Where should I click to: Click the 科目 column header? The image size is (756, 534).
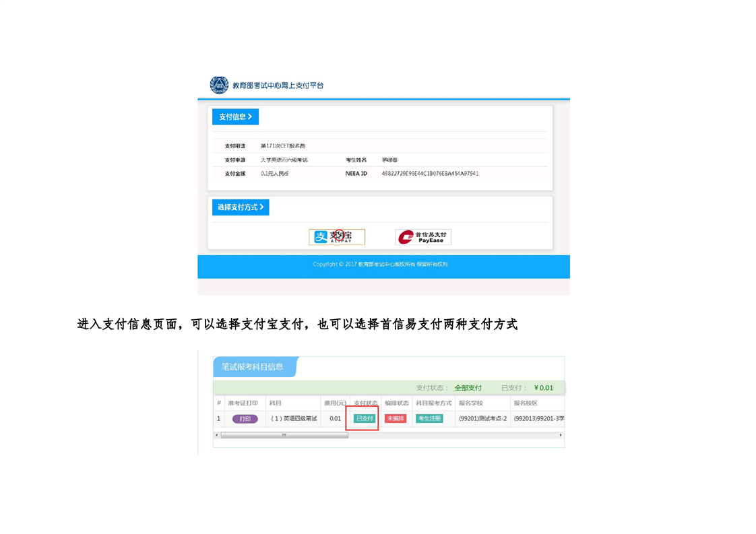pos(276,403)
